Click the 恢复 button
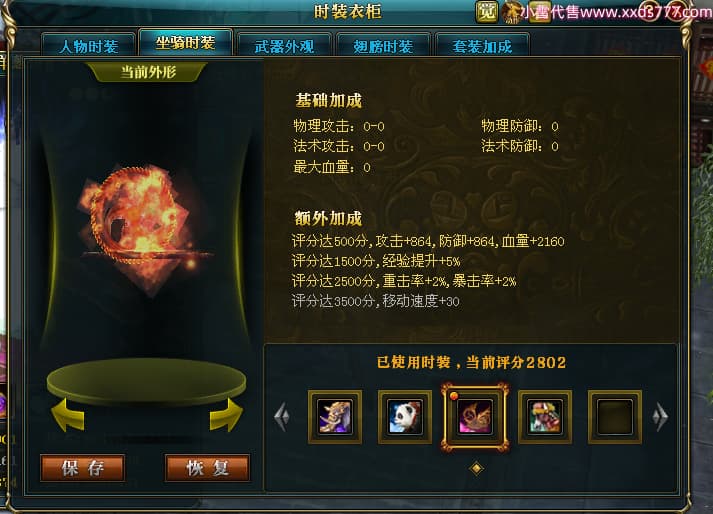This screenshot has height=514, width=713. [x=207, y=468]
